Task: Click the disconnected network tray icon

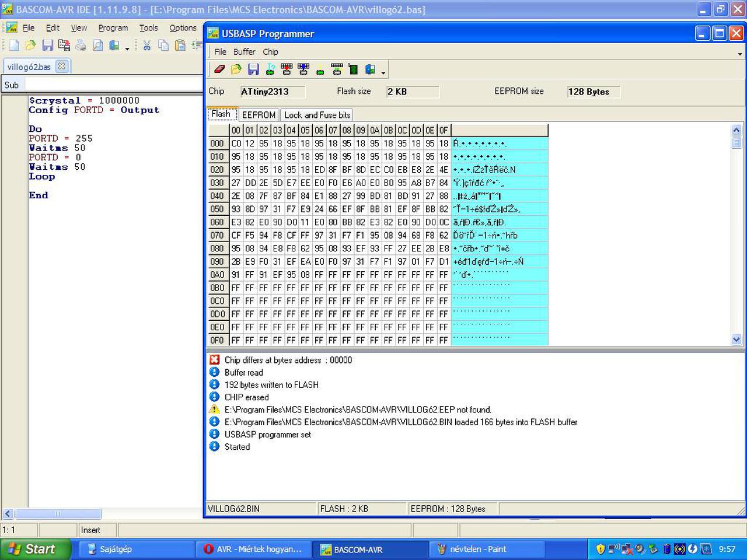Action: click(627, 549)
